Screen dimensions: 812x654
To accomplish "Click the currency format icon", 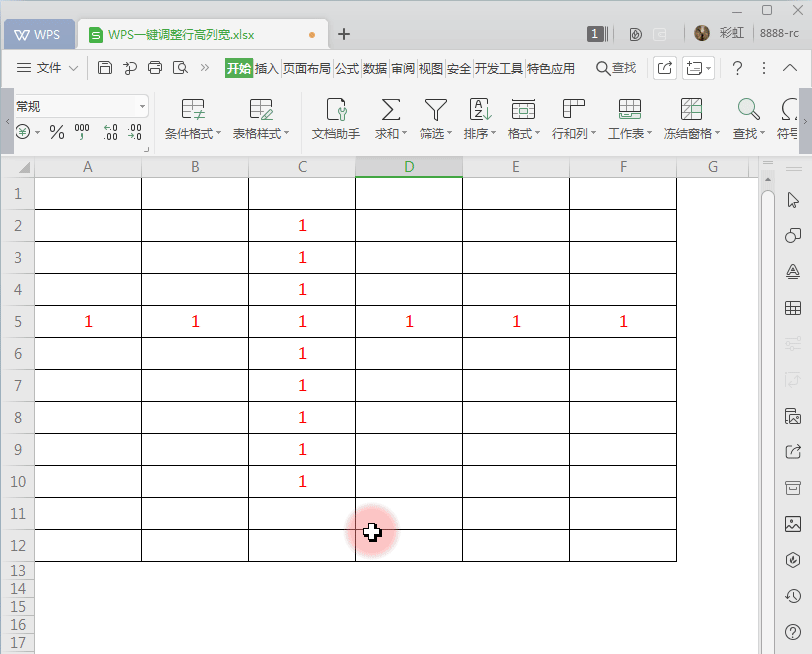I will (23, 132).
